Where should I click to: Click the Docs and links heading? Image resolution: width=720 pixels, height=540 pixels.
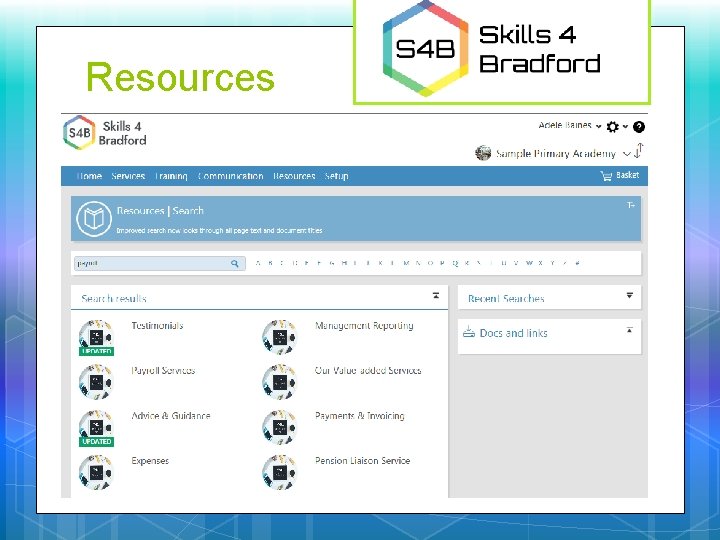(513, 333)
